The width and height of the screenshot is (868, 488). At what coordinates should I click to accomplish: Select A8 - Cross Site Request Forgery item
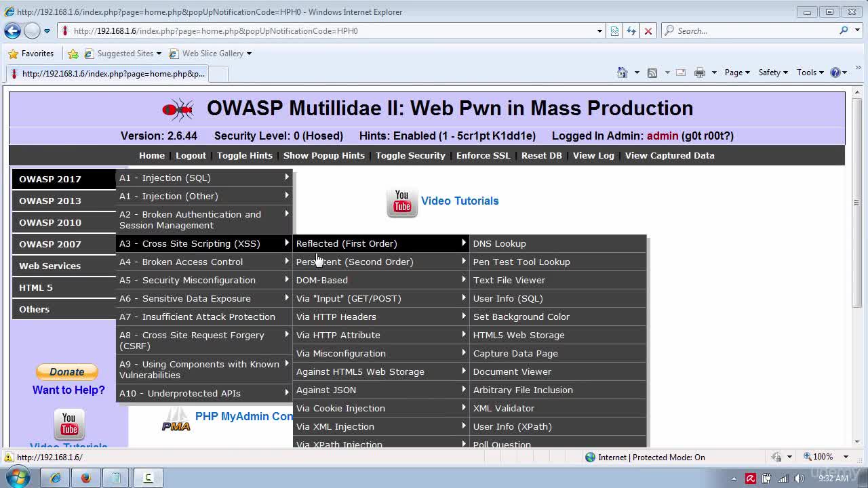[204, 340]
